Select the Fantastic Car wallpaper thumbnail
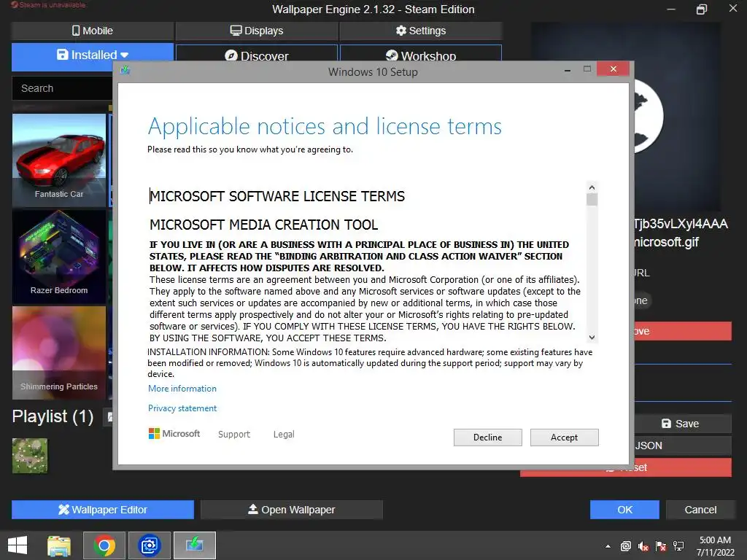 pyautogui.click(x=59, y=160)
